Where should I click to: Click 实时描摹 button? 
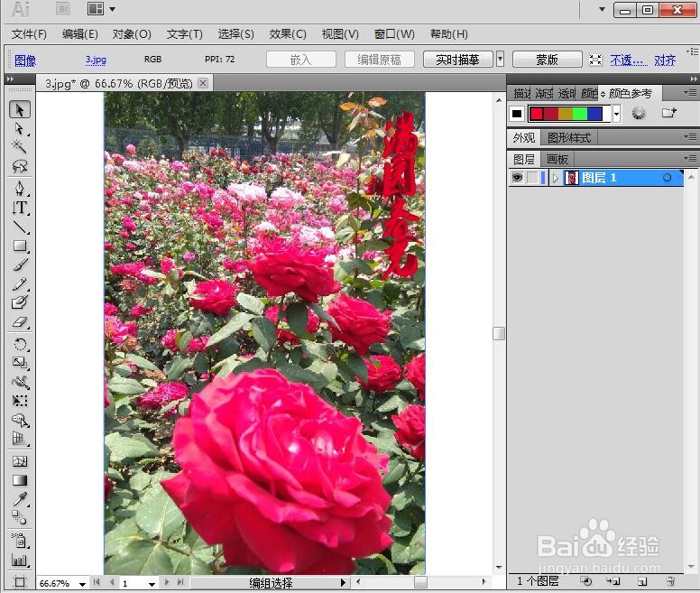pyautogui.click(x=457, y=60)
